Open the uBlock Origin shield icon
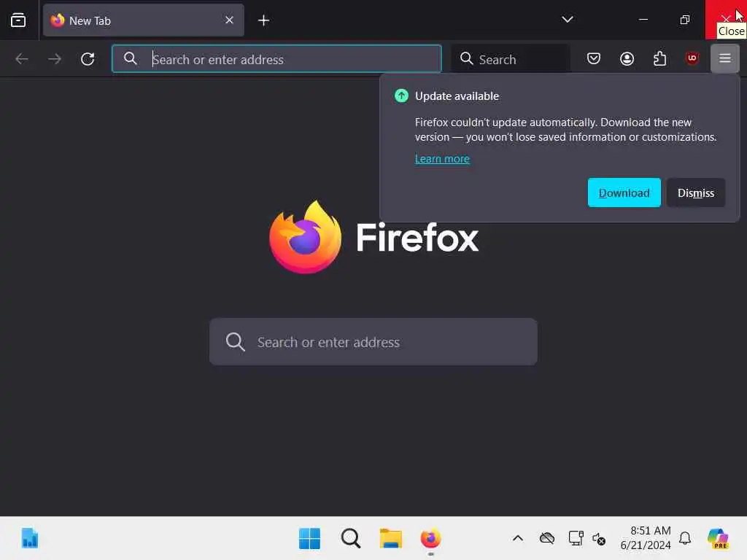 pos(692,58)
